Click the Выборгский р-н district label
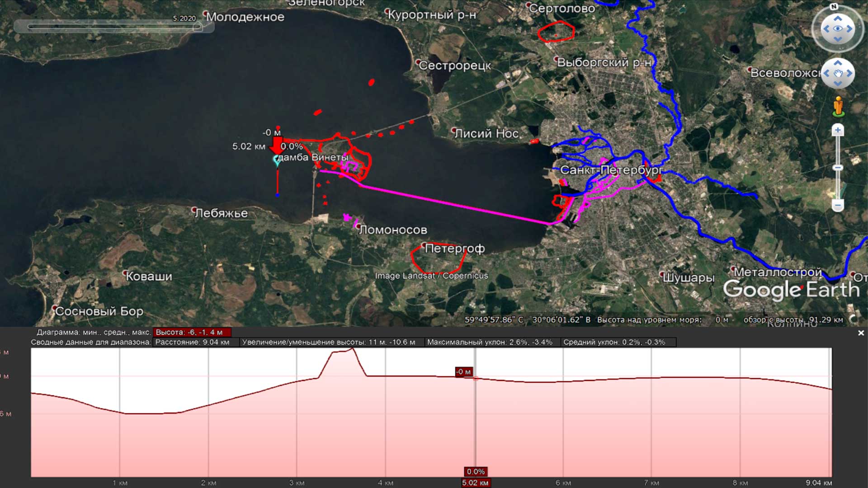 (604, 62)
